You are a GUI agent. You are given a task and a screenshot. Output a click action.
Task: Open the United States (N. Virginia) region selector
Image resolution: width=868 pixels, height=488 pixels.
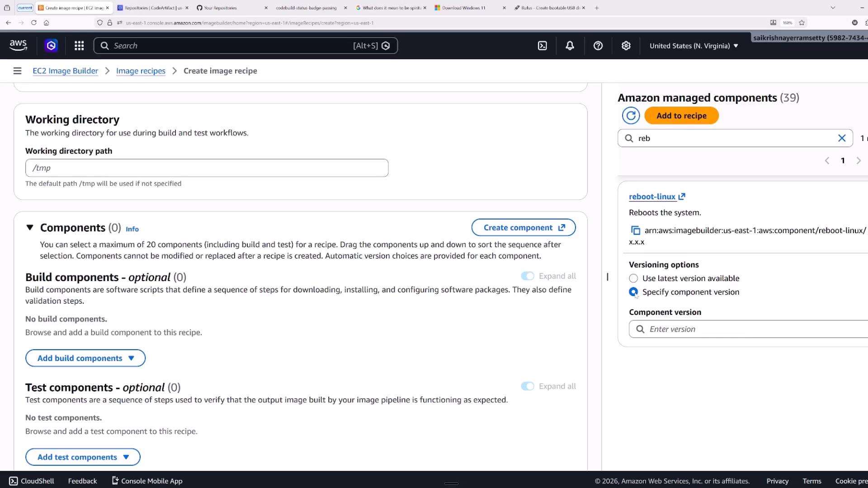click(x=693, y=46)
